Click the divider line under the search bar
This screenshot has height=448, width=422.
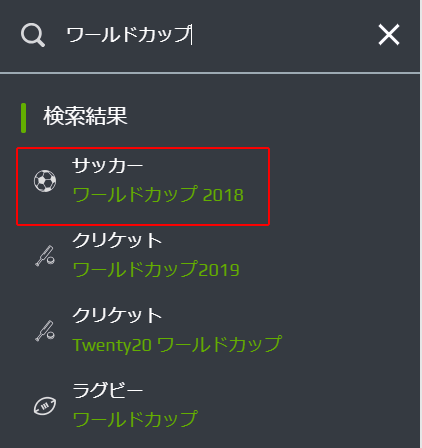pos(210,73)
